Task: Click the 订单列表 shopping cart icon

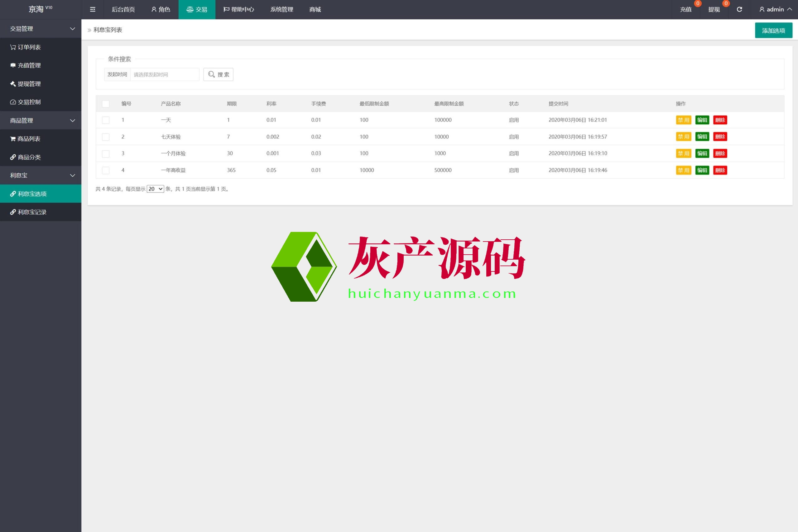Action: coord(13,47)
